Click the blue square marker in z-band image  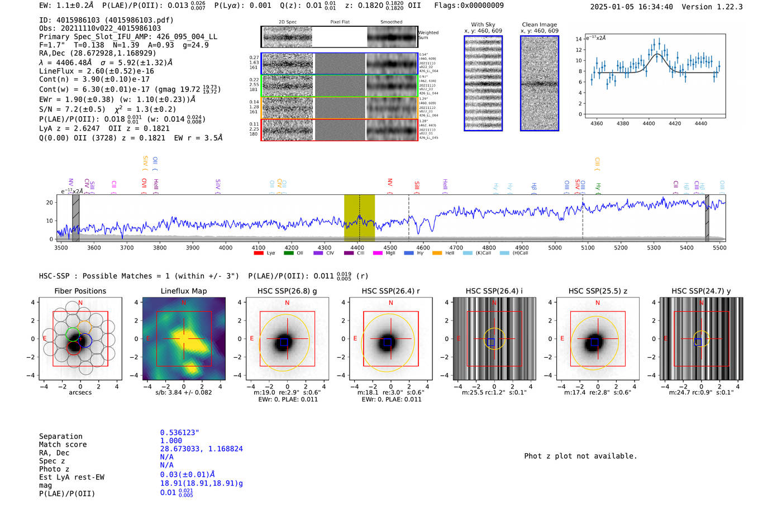(594, 342)
